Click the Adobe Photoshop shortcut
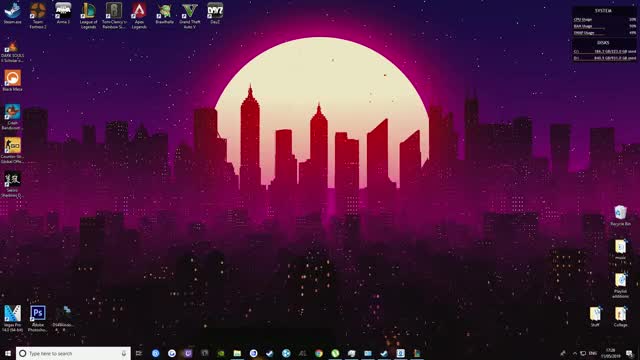640x360 pixels. pyautogui.click(x=38, y=319)
